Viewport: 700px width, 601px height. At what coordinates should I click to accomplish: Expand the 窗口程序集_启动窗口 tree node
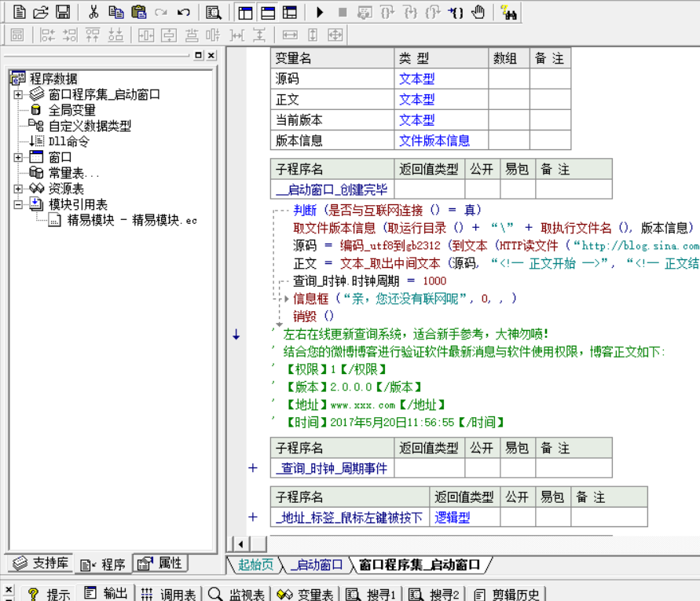pyautogui.click(x=18, y=94)
